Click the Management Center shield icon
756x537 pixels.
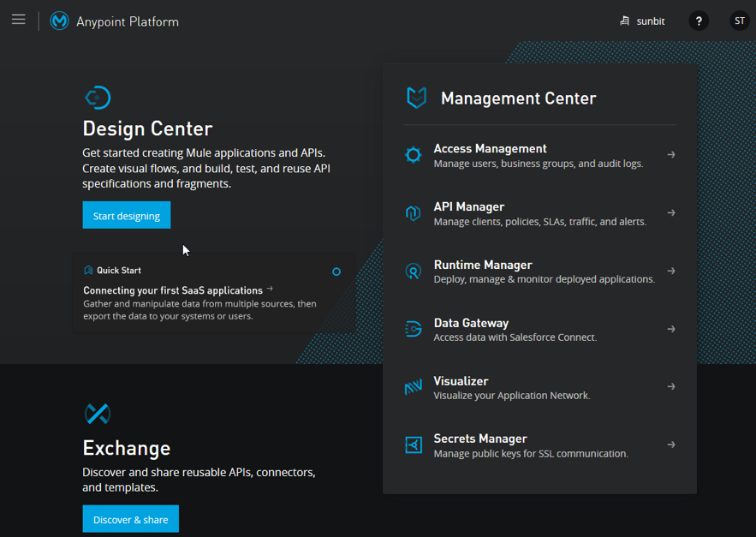click(x=417, y=98)
